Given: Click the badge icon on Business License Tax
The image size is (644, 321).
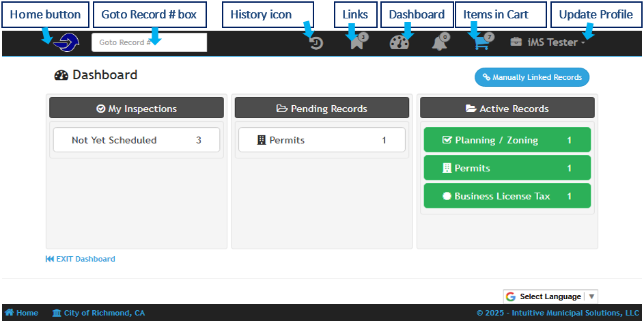Looking at the screenshot, I should coord(447,196).
